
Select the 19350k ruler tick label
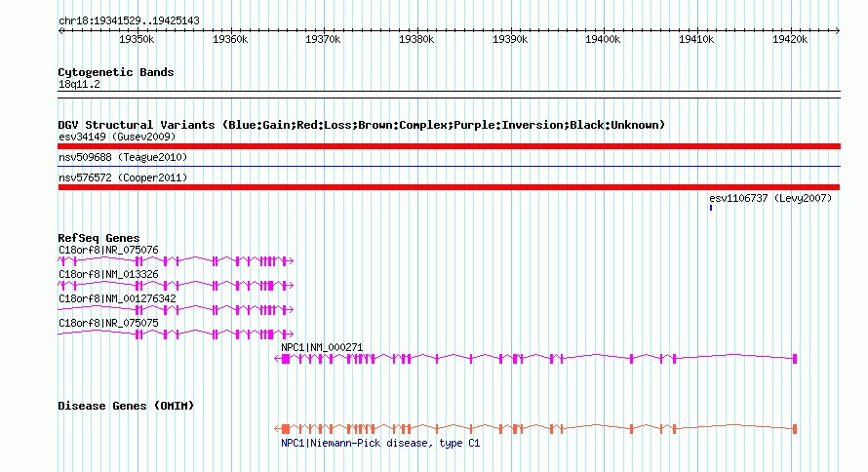pyautogui.click(x=137, y=39)
